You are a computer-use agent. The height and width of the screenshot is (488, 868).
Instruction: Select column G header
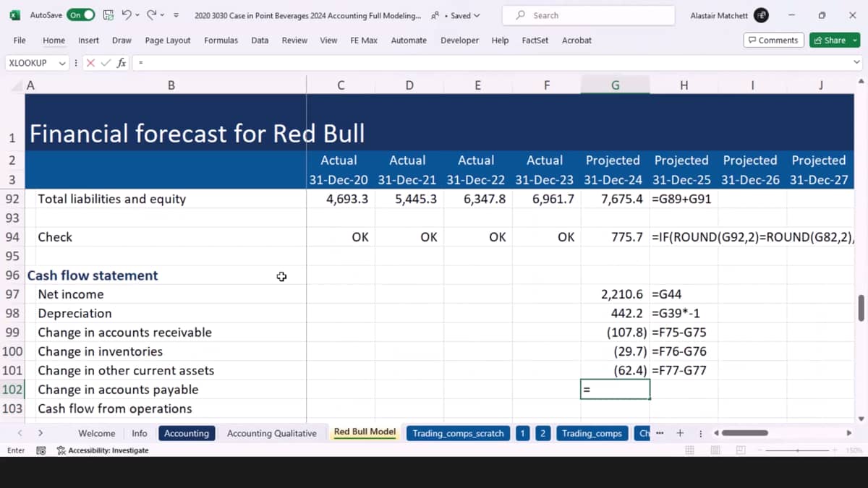coord(615,85)
